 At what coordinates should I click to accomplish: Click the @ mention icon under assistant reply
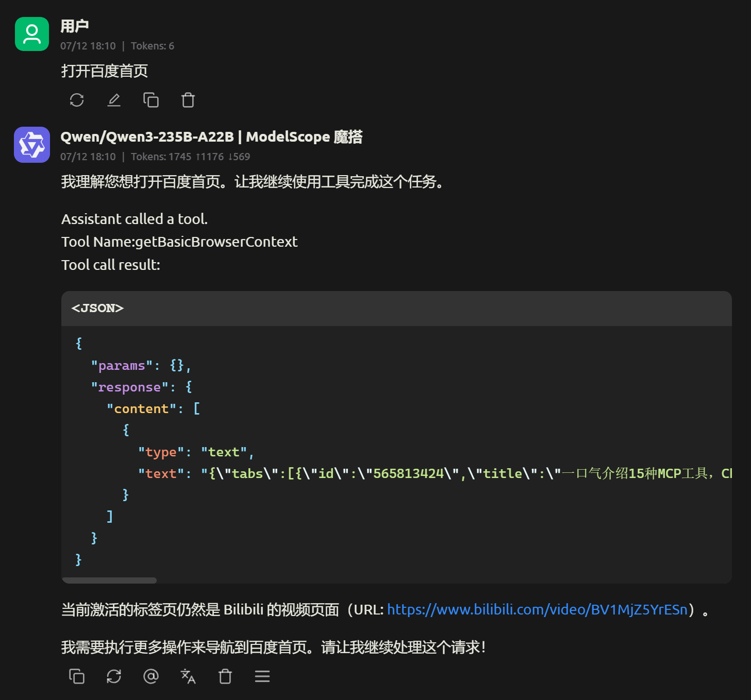(151, 676)
